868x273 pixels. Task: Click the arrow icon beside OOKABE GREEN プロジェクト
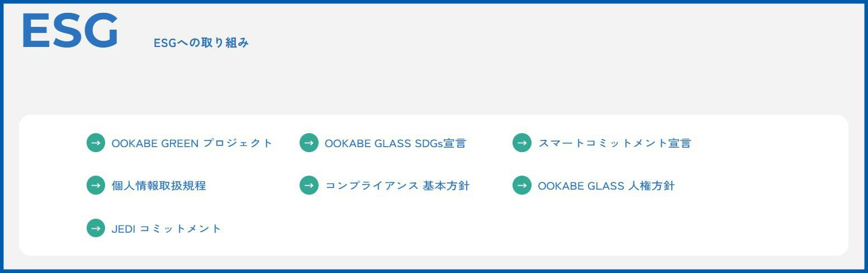pos(96,143)
